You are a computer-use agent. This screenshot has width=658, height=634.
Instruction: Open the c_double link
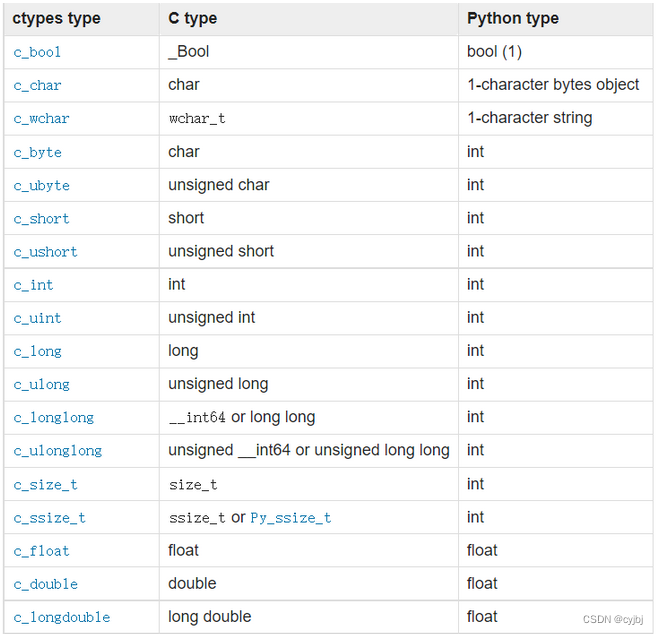pos(45,584)
